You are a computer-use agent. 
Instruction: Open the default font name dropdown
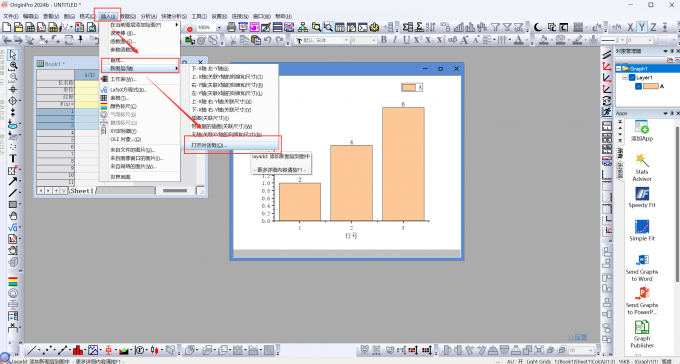[x=346, y=40]
